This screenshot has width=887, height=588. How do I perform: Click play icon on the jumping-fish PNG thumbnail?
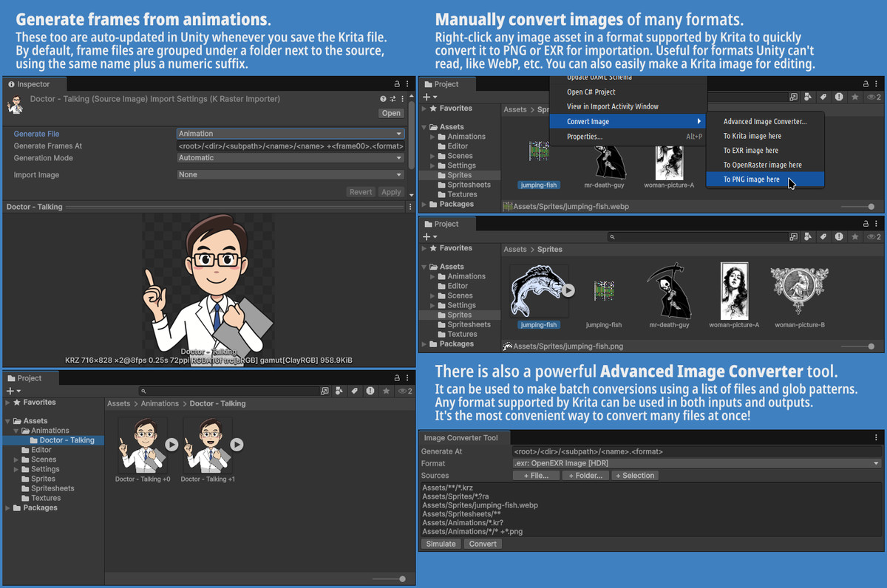[x=568, y=291]
